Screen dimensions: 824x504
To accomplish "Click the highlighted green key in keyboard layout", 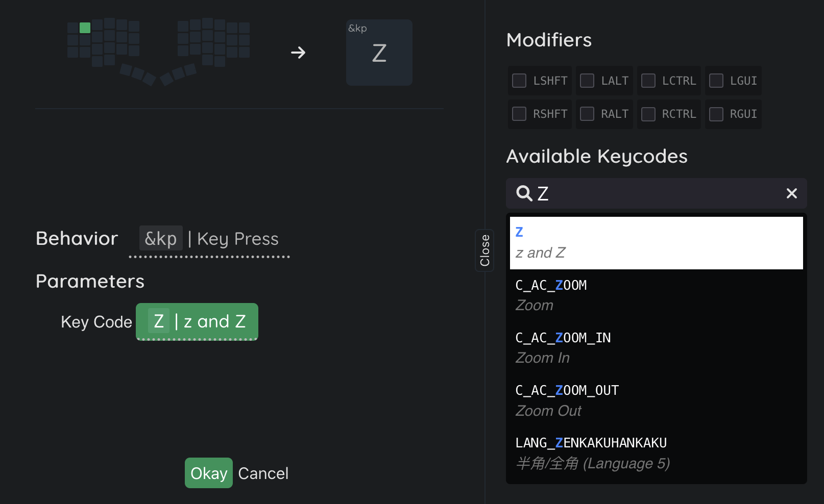I will [x=85, y=28].
